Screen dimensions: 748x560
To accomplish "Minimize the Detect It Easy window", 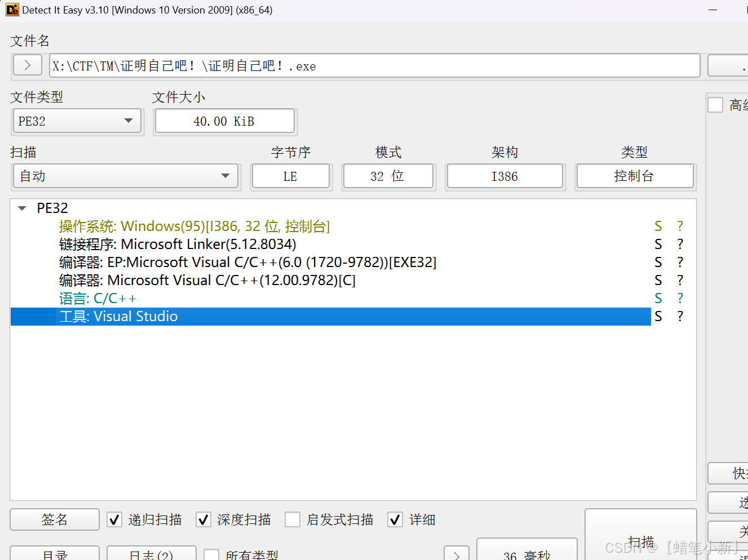I will tap(713, 10).
